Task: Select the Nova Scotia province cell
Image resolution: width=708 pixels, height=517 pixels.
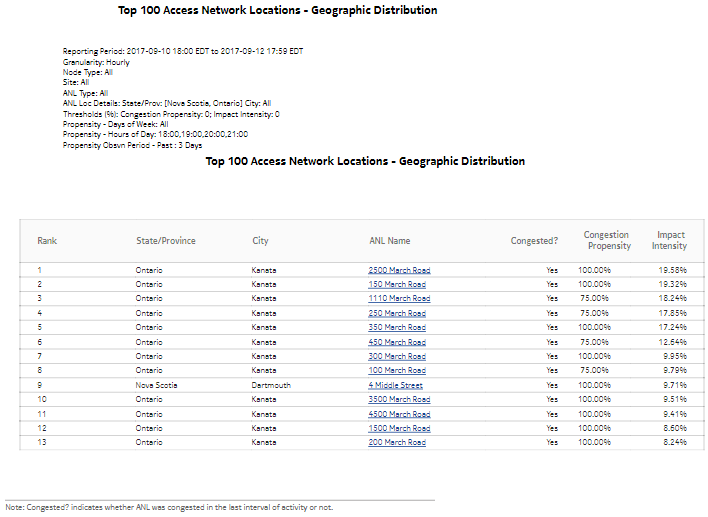Action: [156, 385]
